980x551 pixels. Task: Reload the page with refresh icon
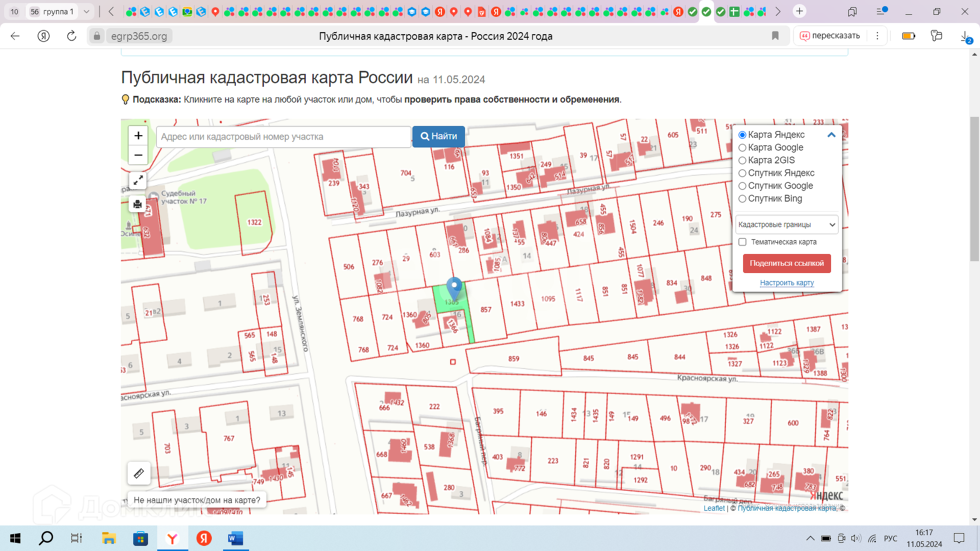point(71,36)
